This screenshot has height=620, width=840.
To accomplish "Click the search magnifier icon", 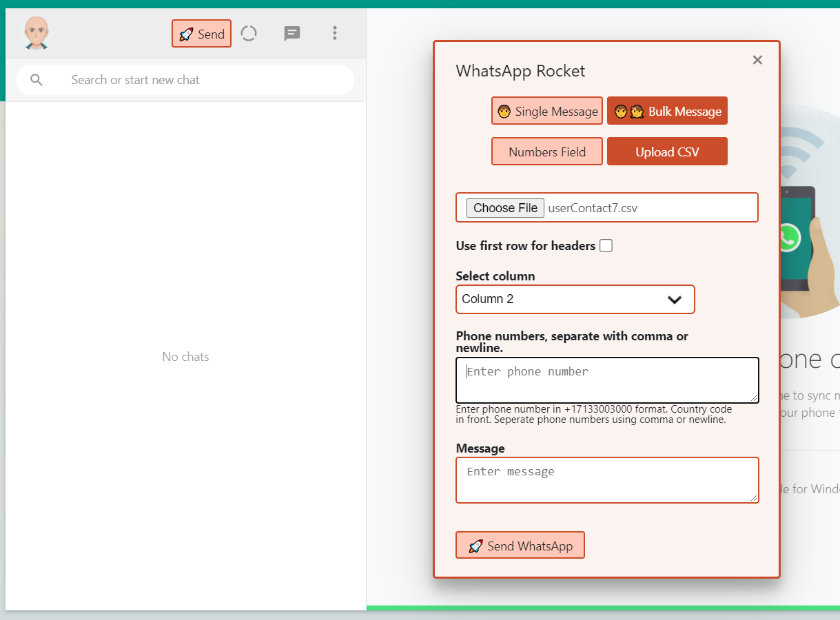I will (x=37, y=80).
